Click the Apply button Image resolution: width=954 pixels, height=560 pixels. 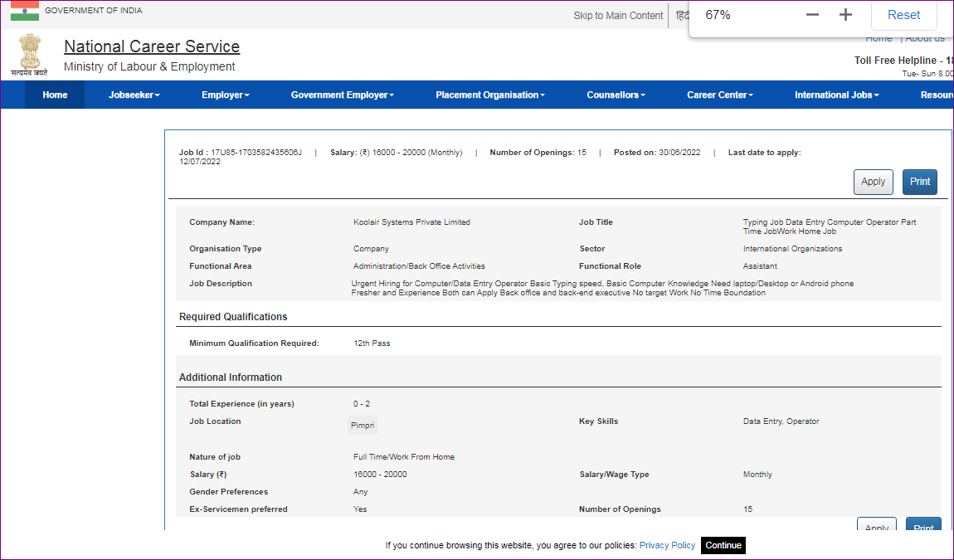[873, 181]
